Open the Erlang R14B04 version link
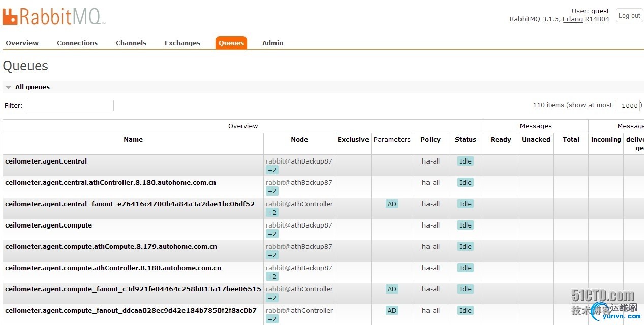 (x=586, y=19)
